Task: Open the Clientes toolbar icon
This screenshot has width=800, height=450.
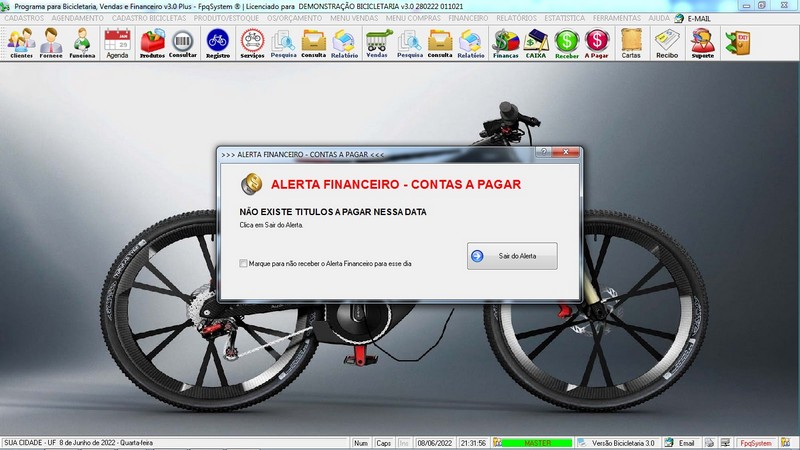Action: coord(21,43)
